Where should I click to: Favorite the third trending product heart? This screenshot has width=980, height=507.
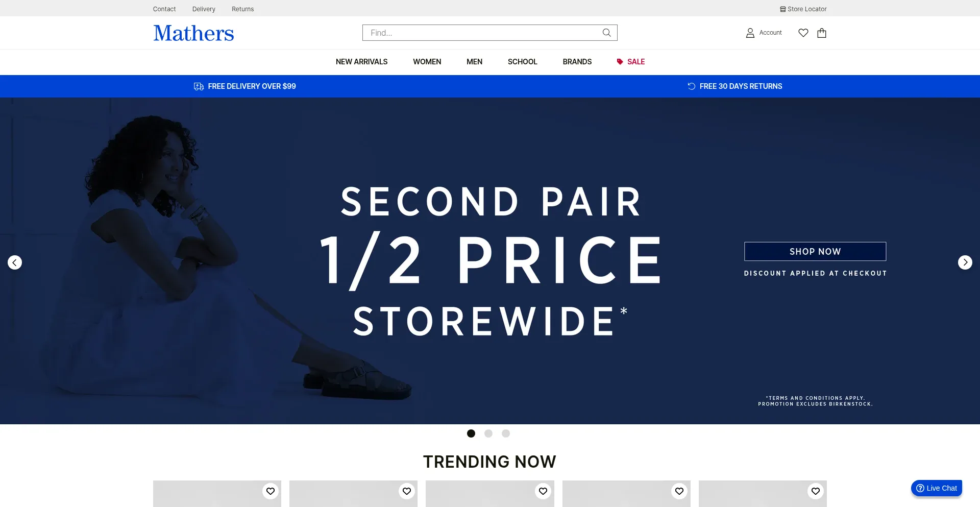543,491
